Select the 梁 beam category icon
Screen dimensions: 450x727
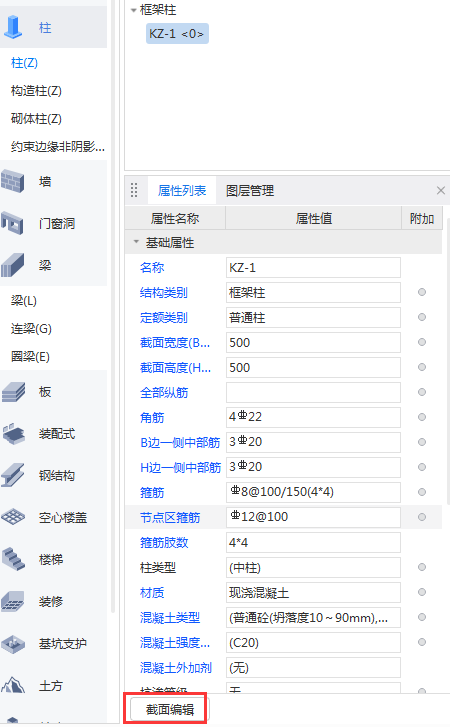pyautogui.click(x=13, y=265)
